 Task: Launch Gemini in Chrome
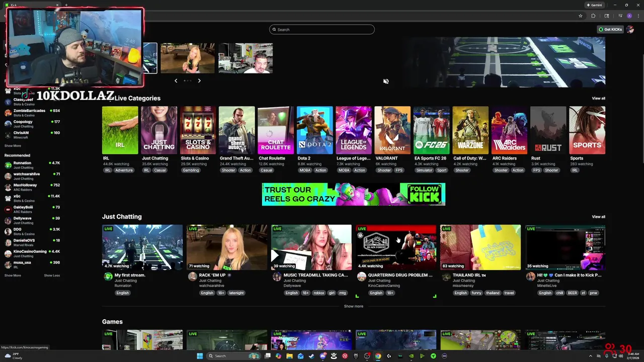click(594, 5)
